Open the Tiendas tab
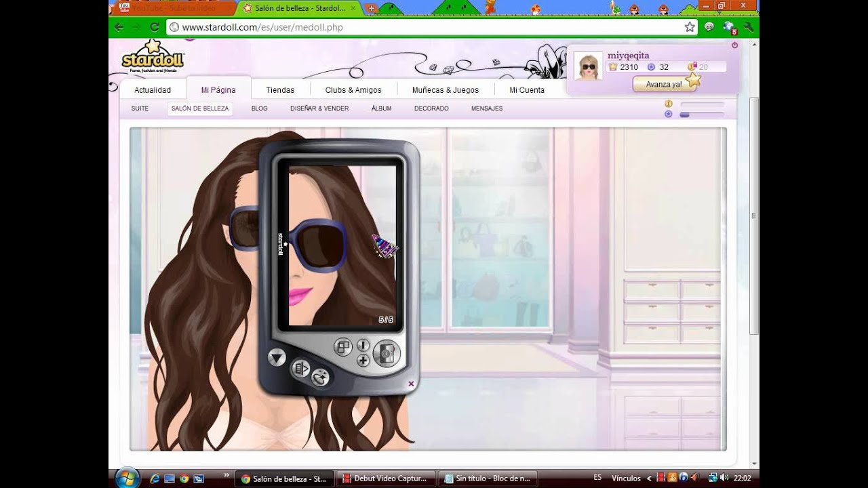868x488 pixels. point(280,90)
